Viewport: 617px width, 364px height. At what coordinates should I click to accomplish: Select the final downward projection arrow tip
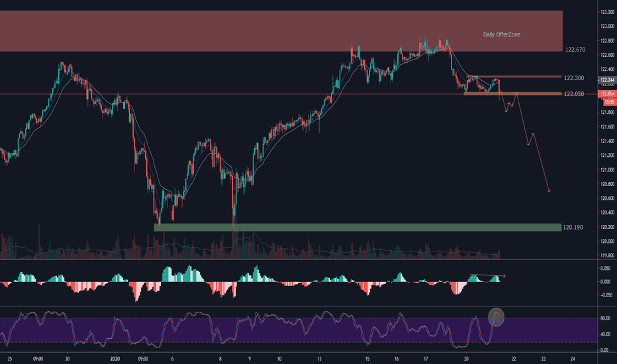tap(549, 191)
